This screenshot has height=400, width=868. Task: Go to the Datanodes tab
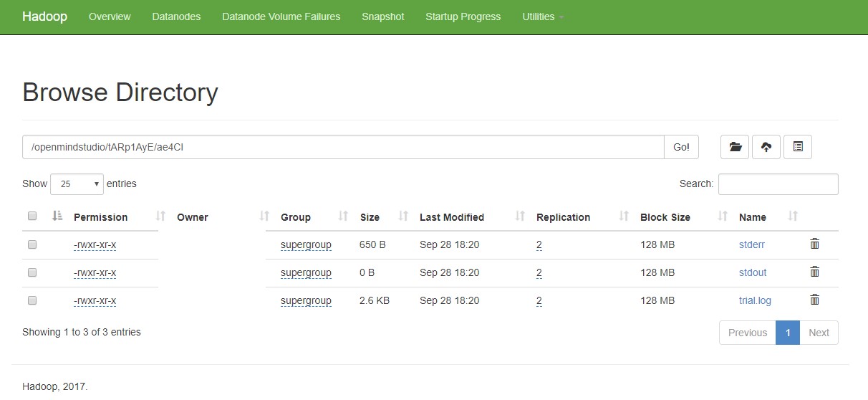pos(176,16)
